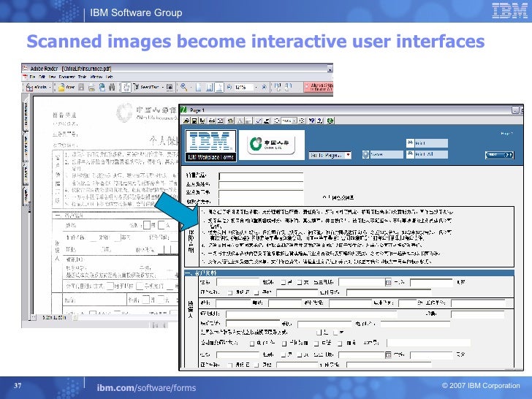Viewport: 532px width, 399px height.
Task: Click the Snapshot camera tool in Adobe Reader
Action: (x=170, y=87)
